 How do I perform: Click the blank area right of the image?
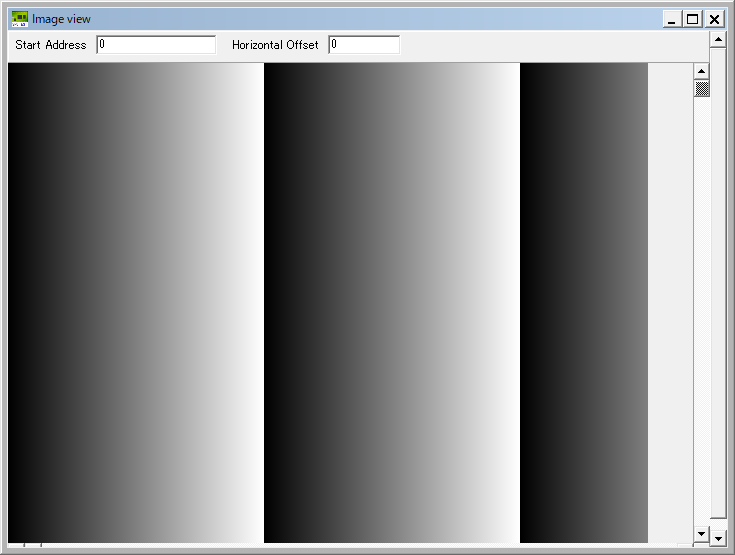tap(670, 302)
